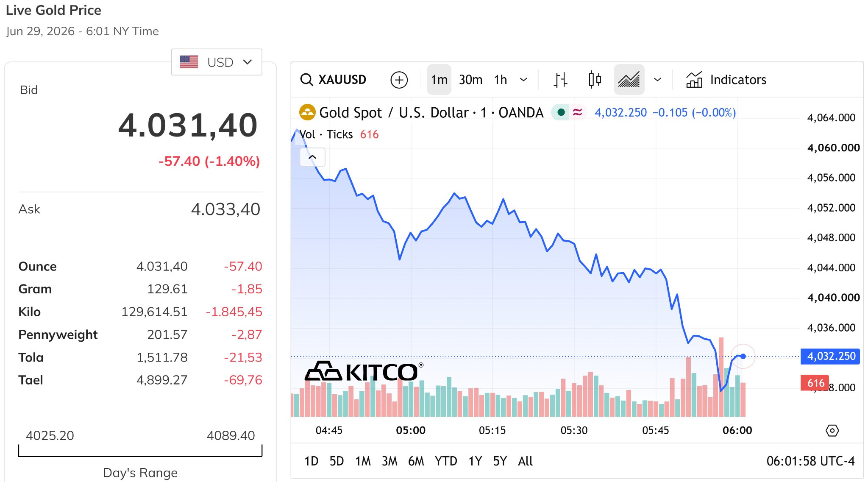Select the YTD date range
Image resolution: width=868 pixels, height=482 pixels.
click(x=445, y=461)
